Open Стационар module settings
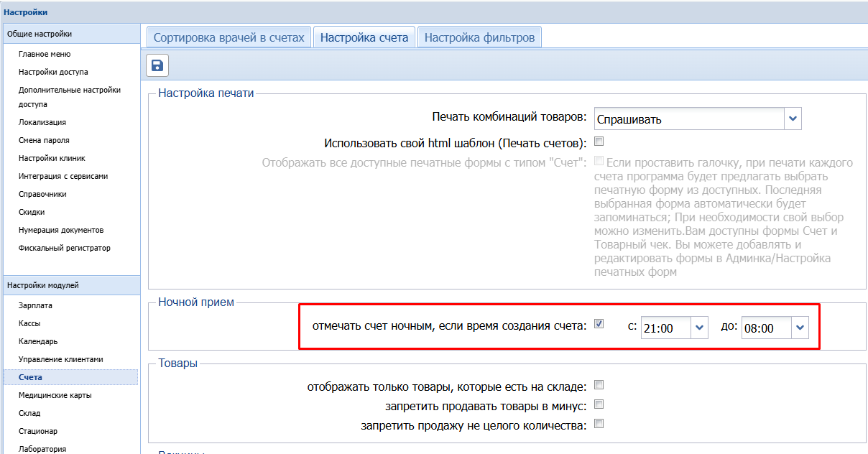The height and width of the screenshot is (454, 868). click(x=38, y=431)
